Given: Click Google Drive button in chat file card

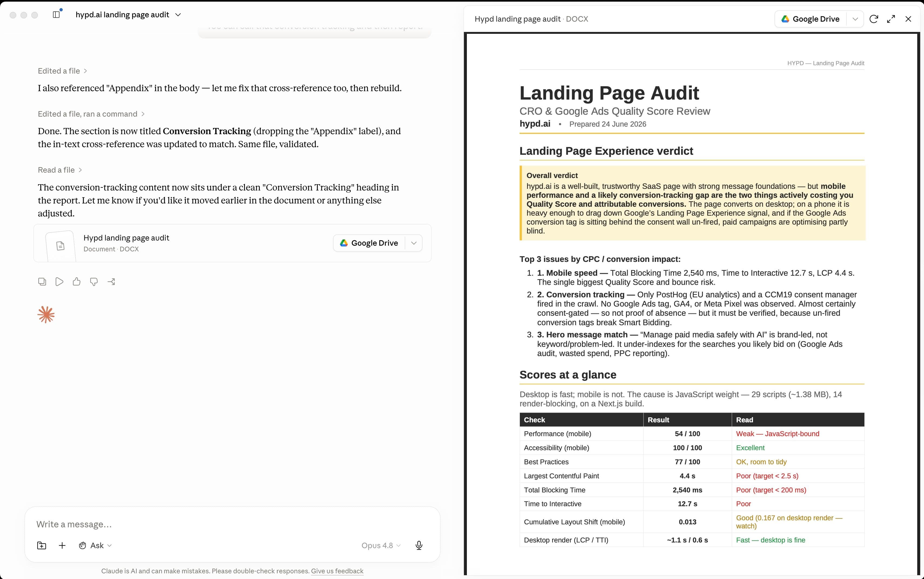Looking at the screenshot, I should coord(369,243).
